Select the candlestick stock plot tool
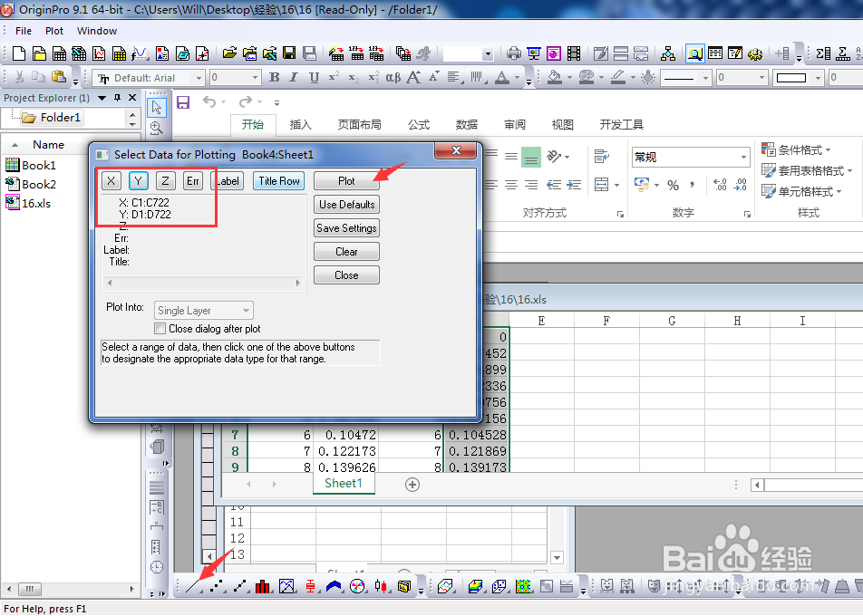The width and height of the screenshot is (863, 616). point(381,586)
